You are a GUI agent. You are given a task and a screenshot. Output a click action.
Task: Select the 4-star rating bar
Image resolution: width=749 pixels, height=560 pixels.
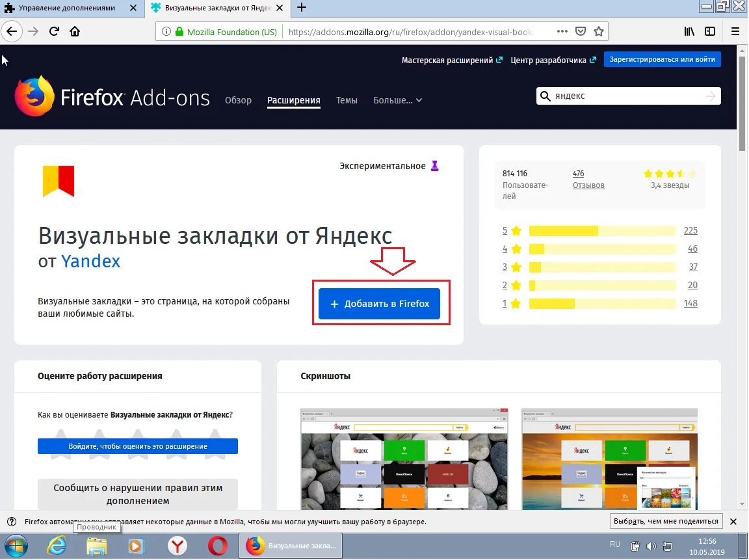[602, 249]
